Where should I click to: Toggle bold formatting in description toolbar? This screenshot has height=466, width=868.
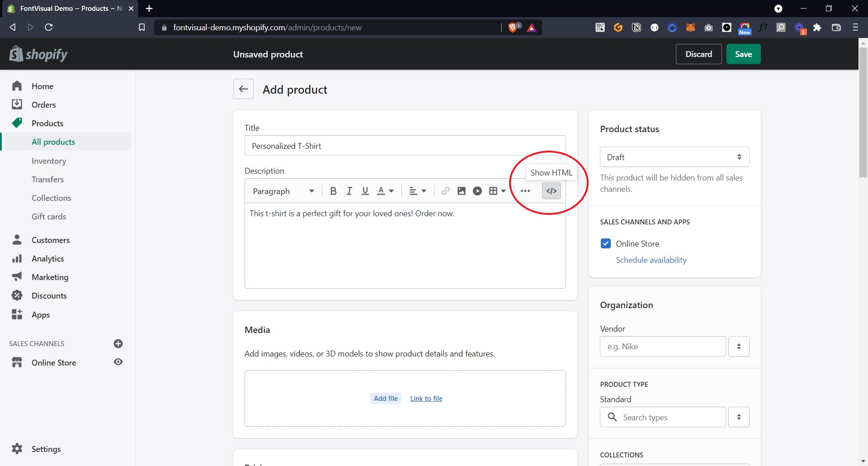click(333, 191)
